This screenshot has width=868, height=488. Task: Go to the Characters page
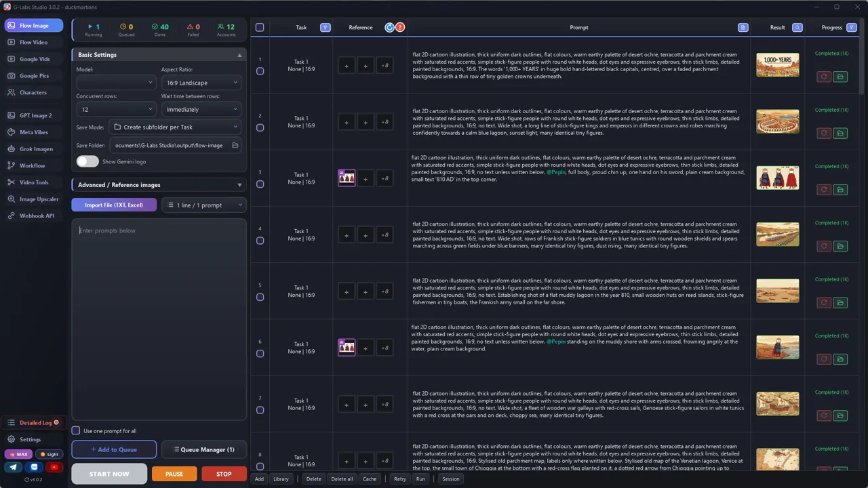click(x=33, y=92)
